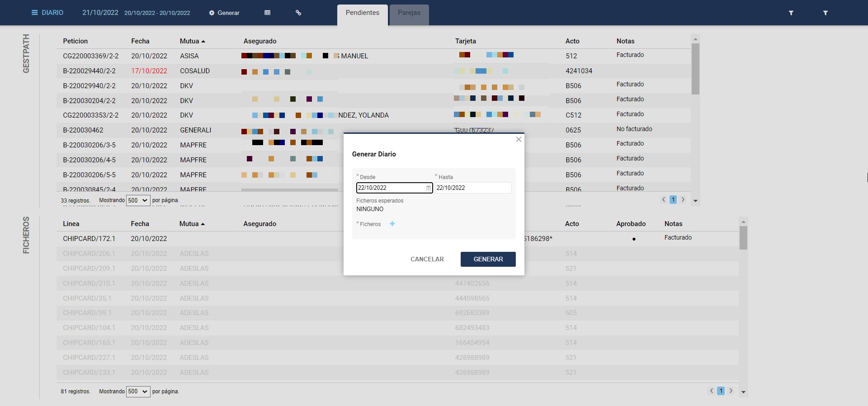The width and height of the screenshot is (868, 406).
Task: Click the Hasta date input field
Action: pyautogui.click(x=472, y=188)
